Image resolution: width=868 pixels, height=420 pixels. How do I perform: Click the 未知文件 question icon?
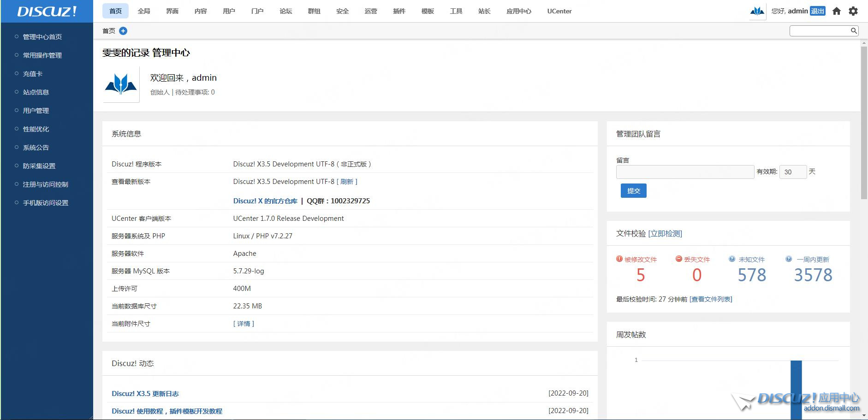732,259
